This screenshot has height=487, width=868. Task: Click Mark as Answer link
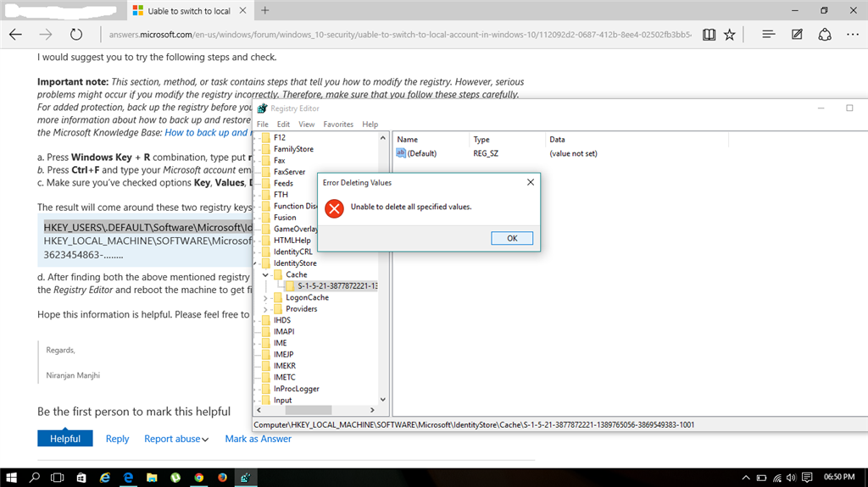[258, 439]
